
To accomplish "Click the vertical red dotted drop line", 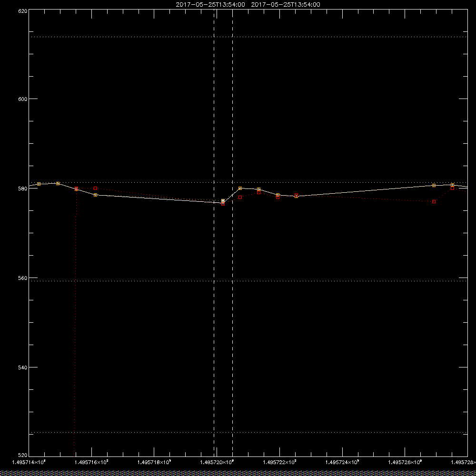I will click(75, 322).
